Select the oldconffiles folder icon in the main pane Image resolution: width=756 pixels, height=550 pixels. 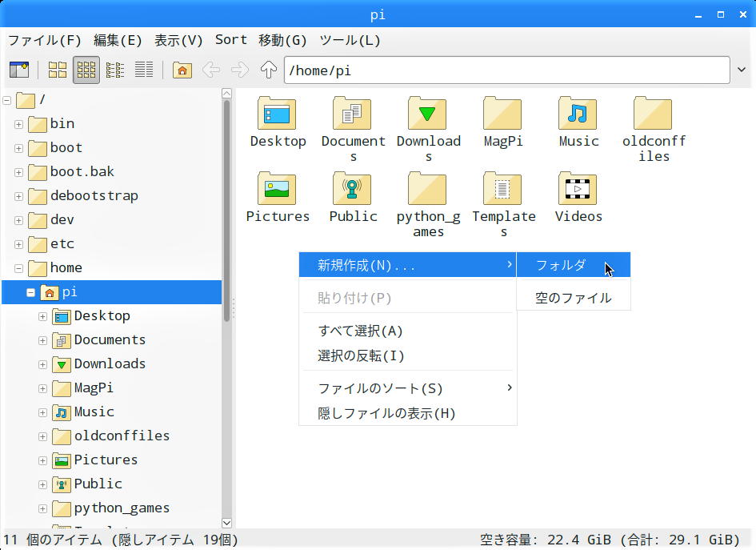click(654, 114)
